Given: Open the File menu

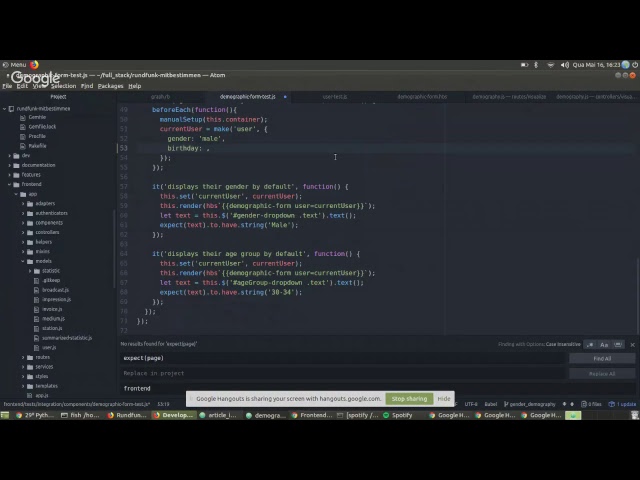Looking at the screenshot, I should pos(7,86).
